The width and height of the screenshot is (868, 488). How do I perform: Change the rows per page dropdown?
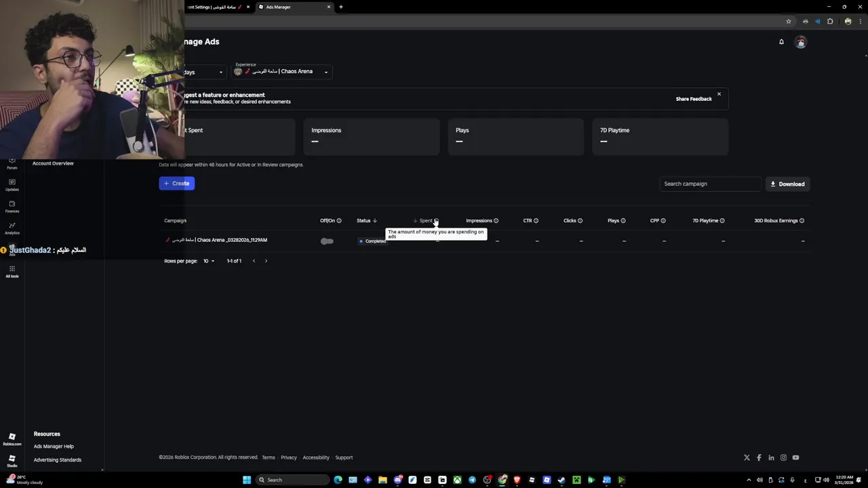tap(208, 261)
